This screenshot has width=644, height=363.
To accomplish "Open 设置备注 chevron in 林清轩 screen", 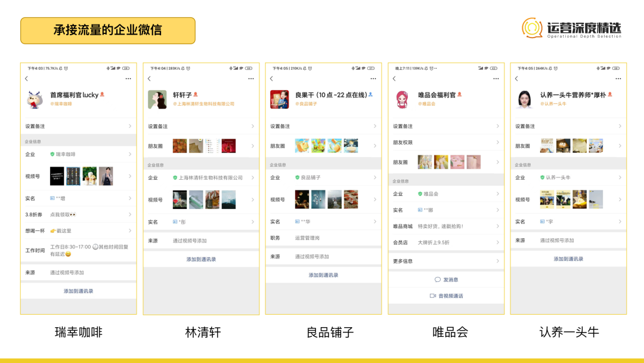I will pos(253,126).
